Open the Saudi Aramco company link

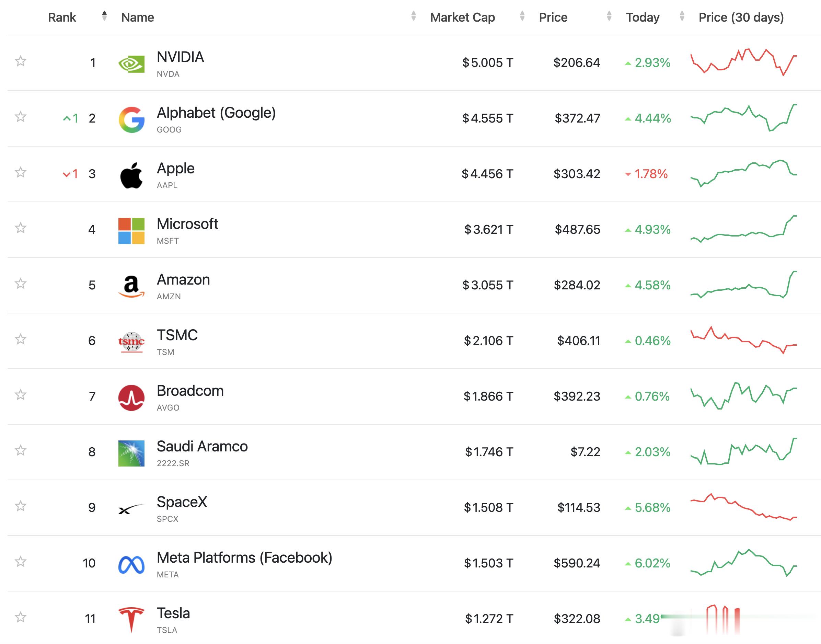202,446
